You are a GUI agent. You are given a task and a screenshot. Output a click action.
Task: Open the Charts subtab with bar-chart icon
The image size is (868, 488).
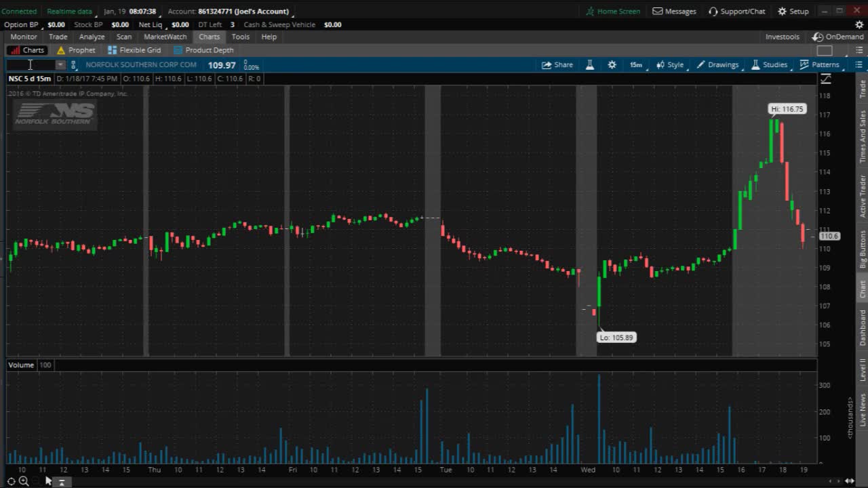(x=27, y=50)
